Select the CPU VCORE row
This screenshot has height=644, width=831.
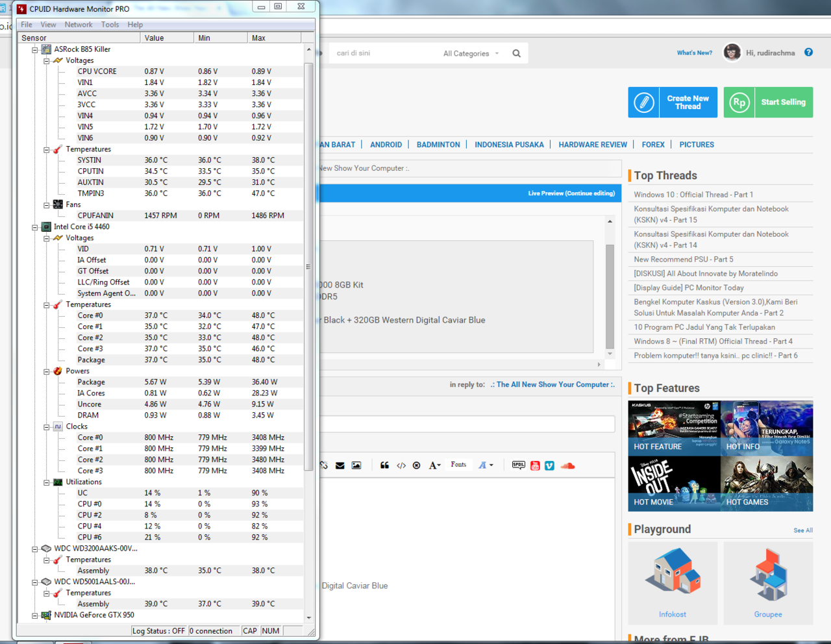click(160, 71)
